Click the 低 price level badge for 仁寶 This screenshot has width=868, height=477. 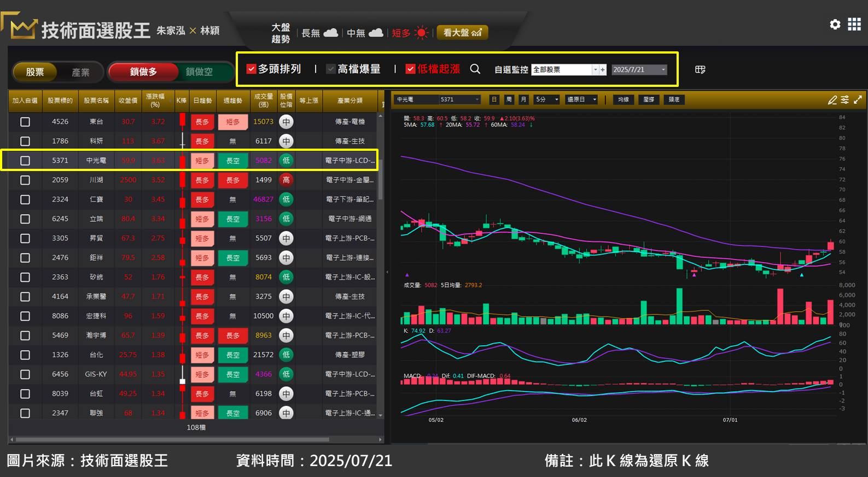pyautogui.click(x=286, y=199)
